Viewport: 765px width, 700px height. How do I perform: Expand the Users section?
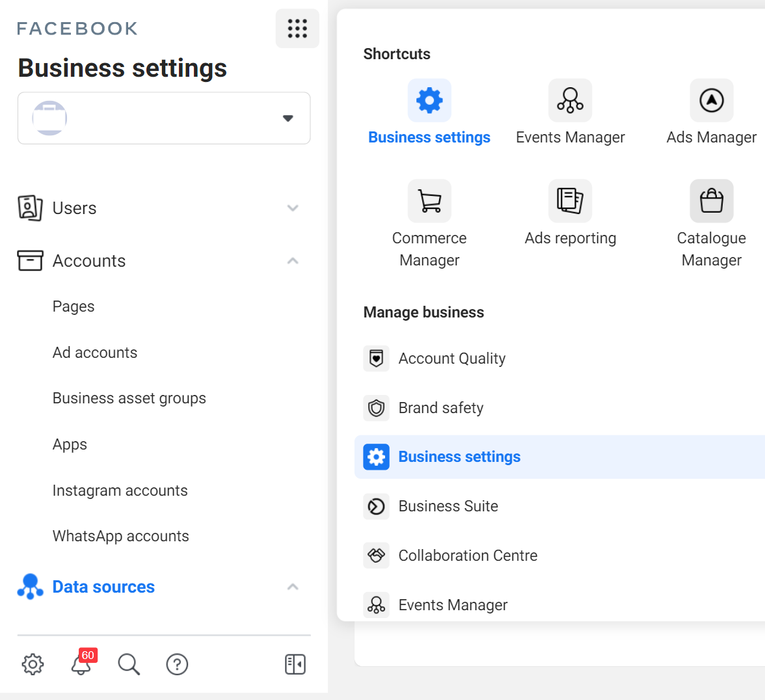tap(293, 208)
